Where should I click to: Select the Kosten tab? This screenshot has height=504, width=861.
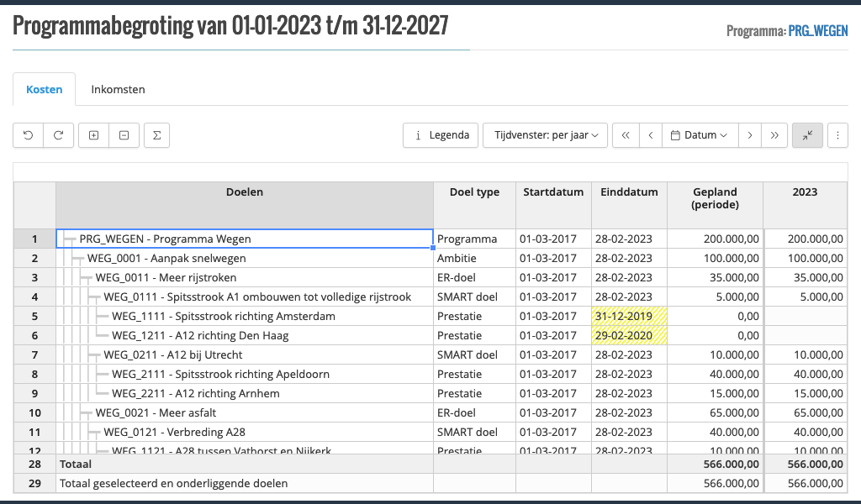click(x=44, y=89)
